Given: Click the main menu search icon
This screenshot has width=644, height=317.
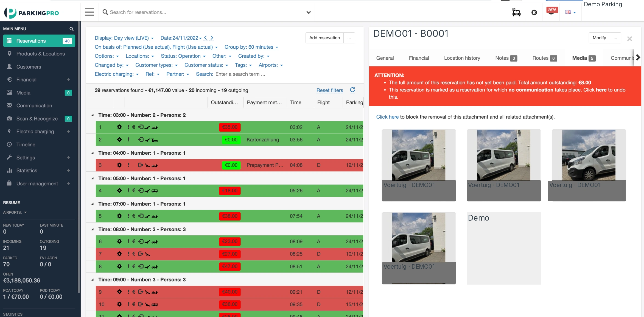Looking at the screenshot, I should (x=71, y=29).
